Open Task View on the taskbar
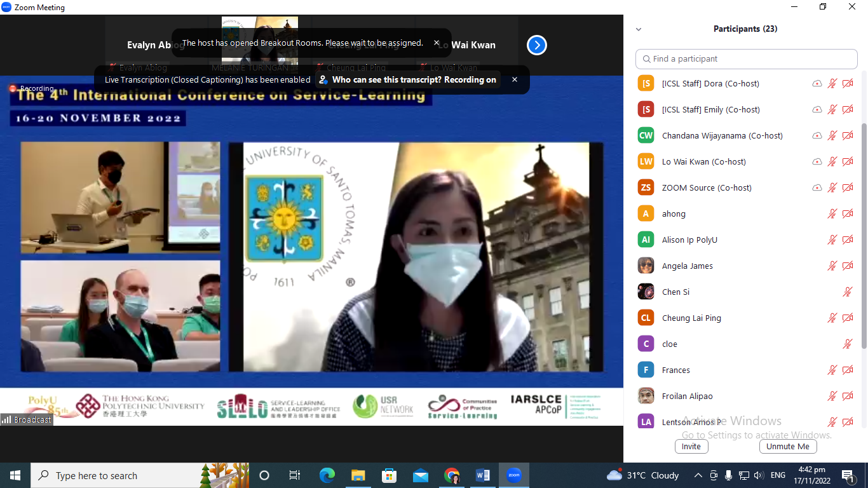Image resolution: width=868 pixels, height=488 pixels. point(295,475)
